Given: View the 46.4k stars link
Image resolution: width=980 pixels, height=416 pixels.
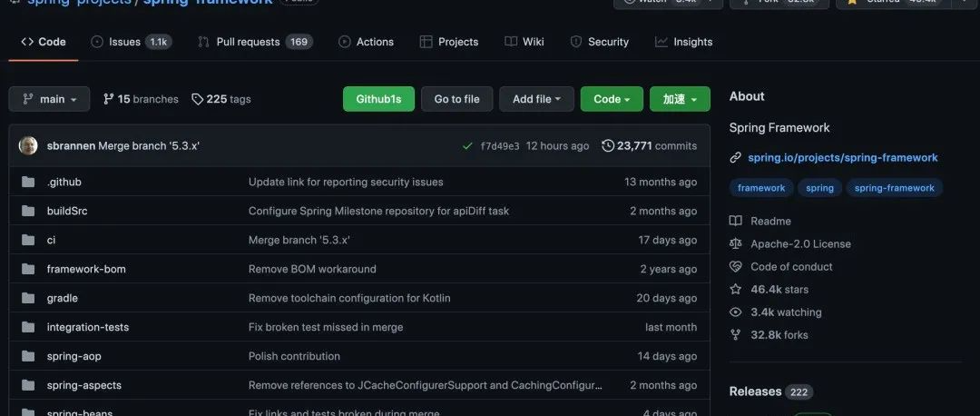Looking at the screenshot, I should [x=779, y=289].
